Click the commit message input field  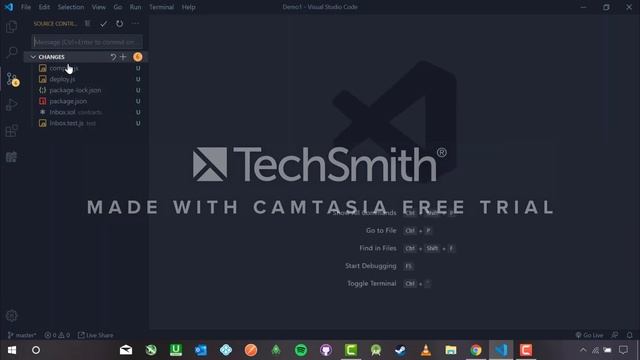[x=87, y=42]
